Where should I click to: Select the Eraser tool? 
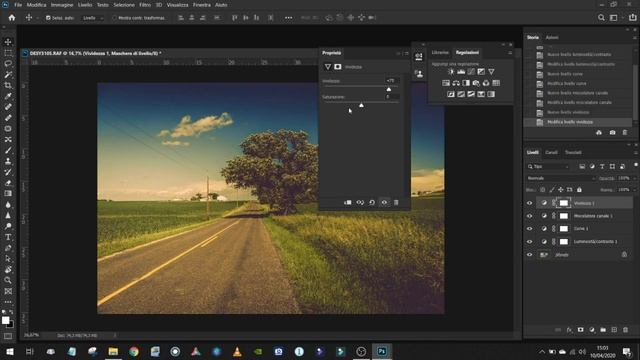[x=8, y=183]
